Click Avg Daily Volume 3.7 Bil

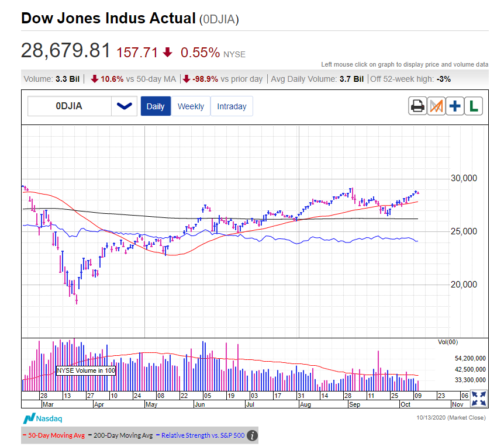click(x=317, y=79)
